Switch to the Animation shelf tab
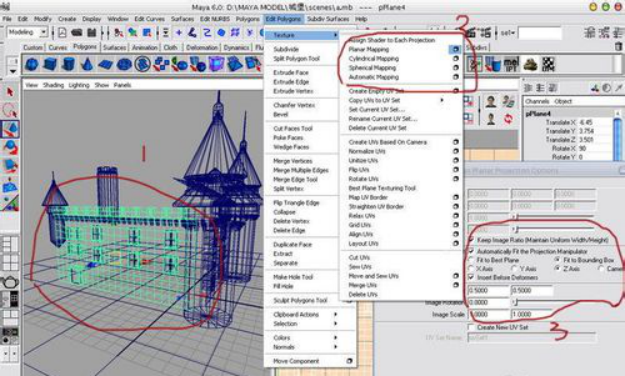 (x=145, y=47)
